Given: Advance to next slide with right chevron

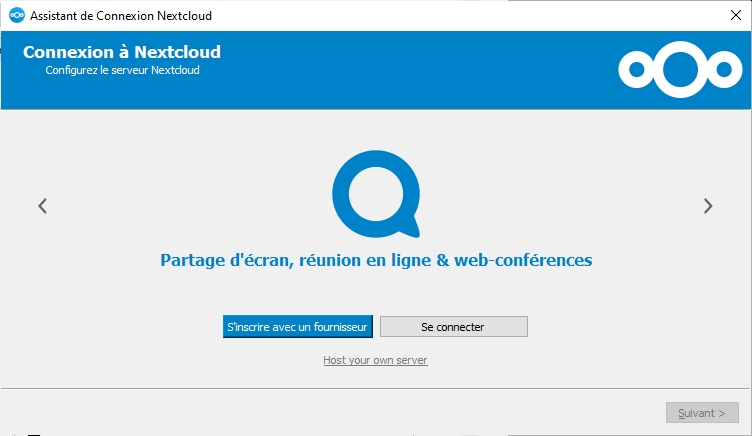Looking at the screenshot, I should pos(708,206).
